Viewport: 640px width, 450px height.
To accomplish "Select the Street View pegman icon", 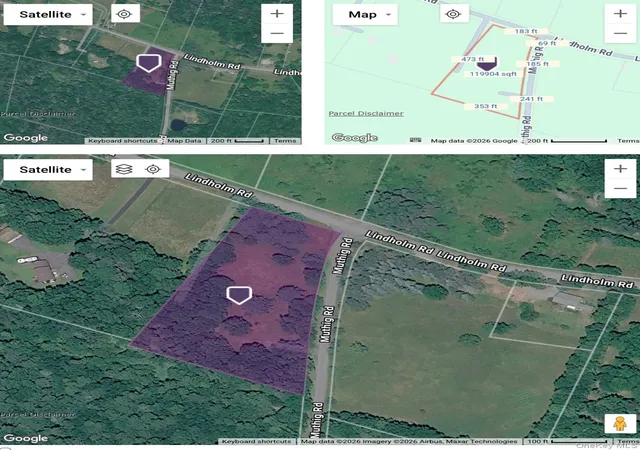I will tap(620, 423).
